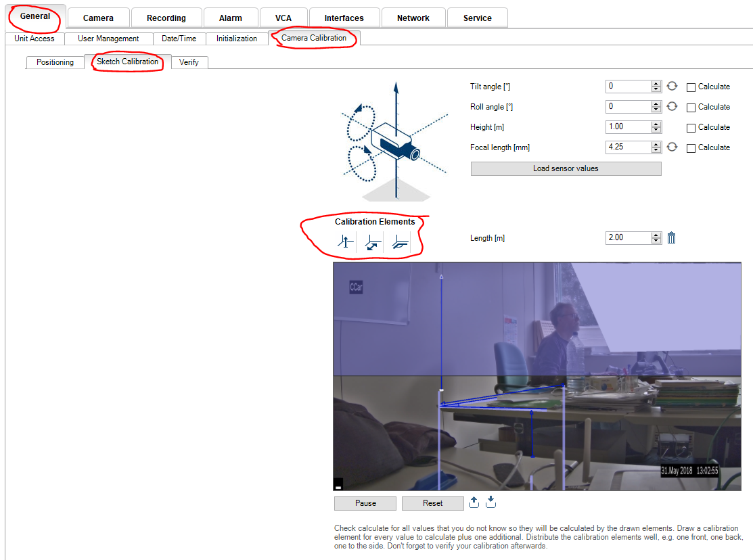Viewport: 753px width, 560px height.
Task: Click the refresh icon beside Tilt angle
Action: tap(672, 87)
